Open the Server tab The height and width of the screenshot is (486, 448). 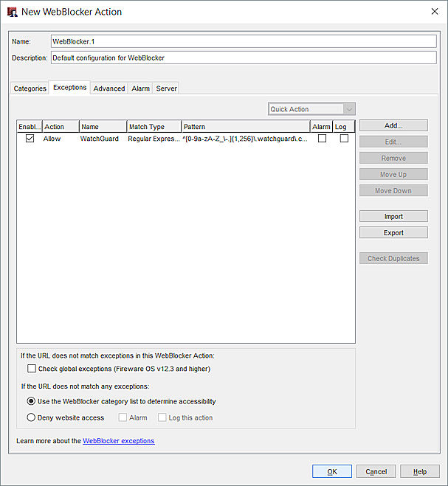pos(166,88)
